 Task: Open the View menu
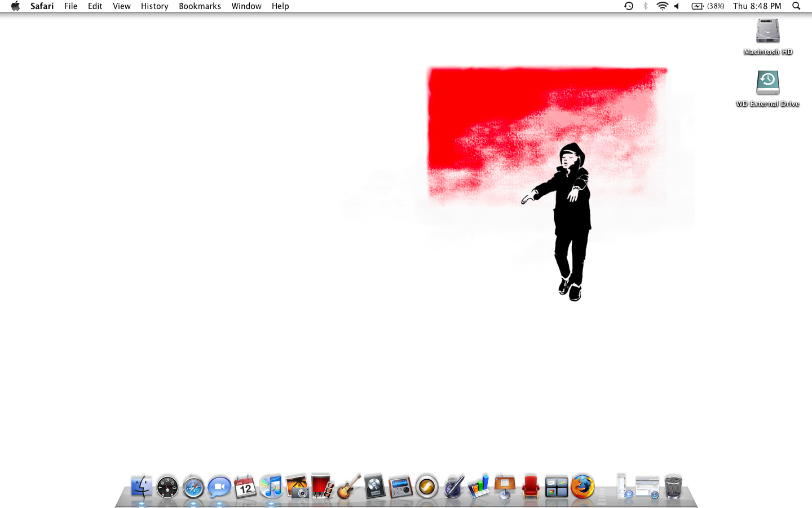click(122, 6)
